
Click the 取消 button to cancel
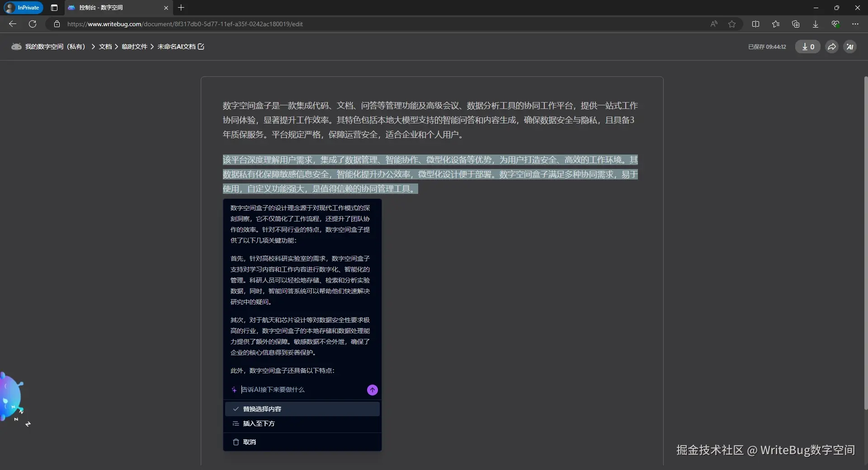tap(250, 442)
